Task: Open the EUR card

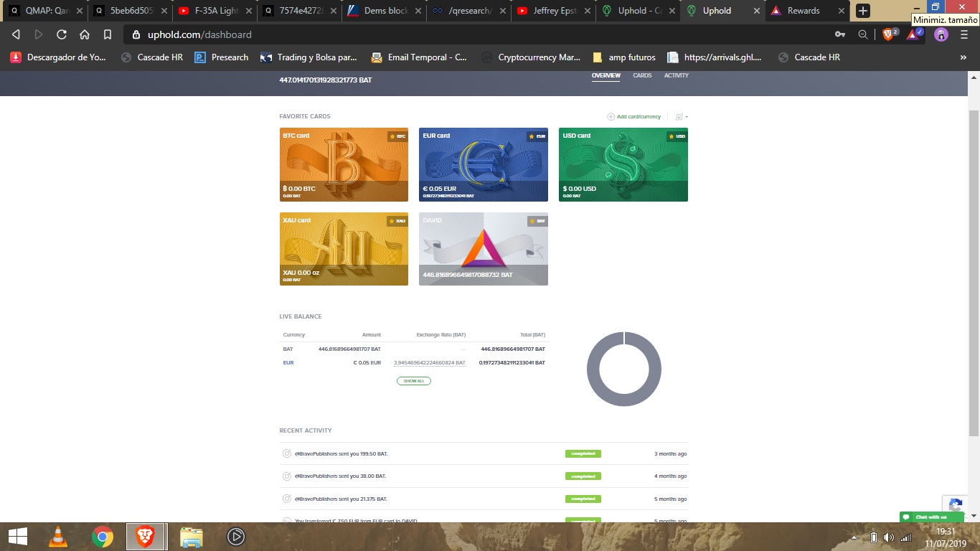Action: click(x=484, y=165)
